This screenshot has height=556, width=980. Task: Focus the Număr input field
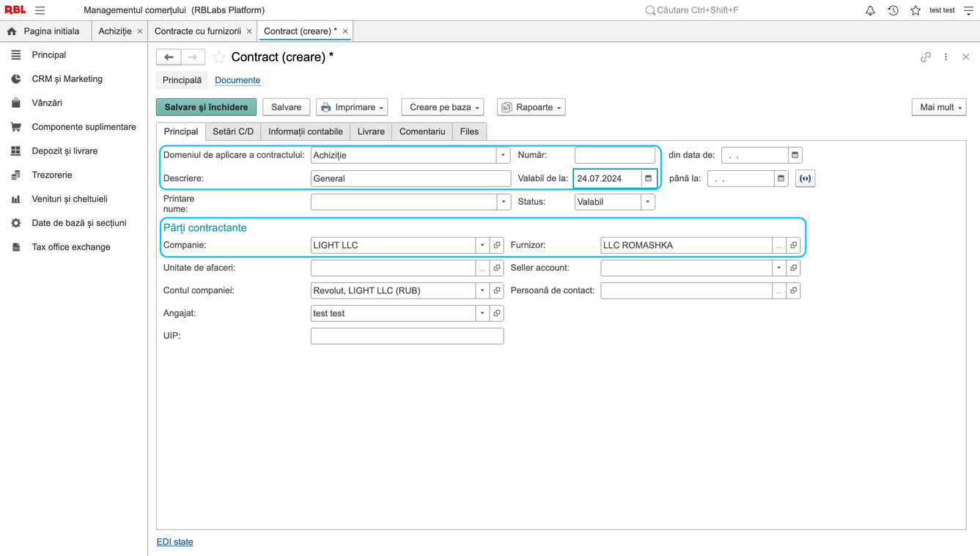615,155
